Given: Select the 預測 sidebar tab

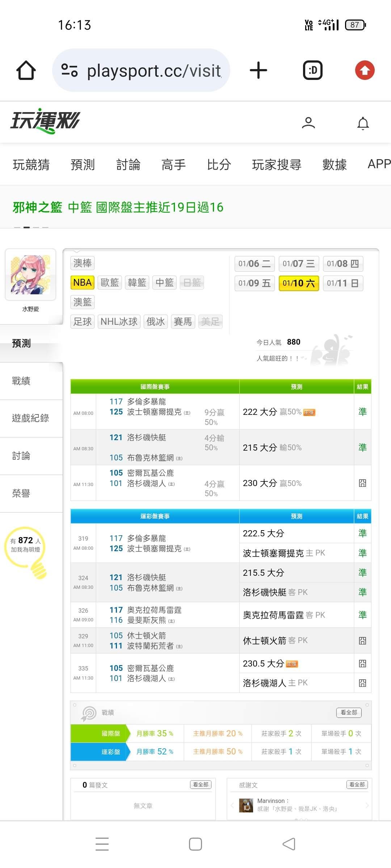Looking at the screenshot, I should click(31, 343).
